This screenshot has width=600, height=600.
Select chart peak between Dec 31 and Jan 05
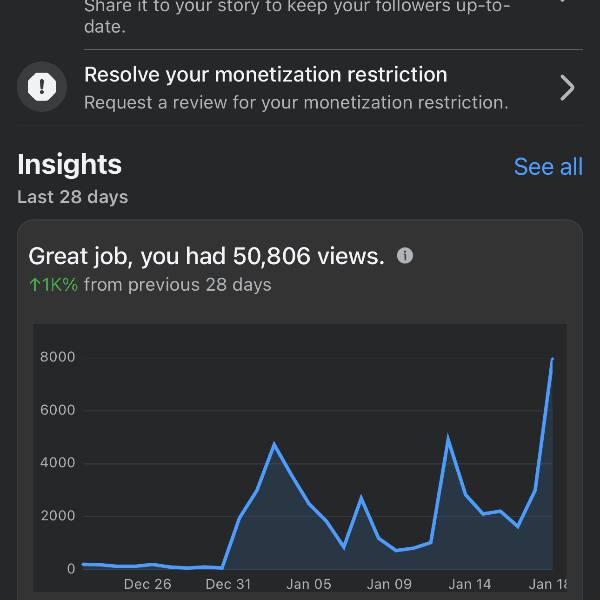[x=274, y=444]
